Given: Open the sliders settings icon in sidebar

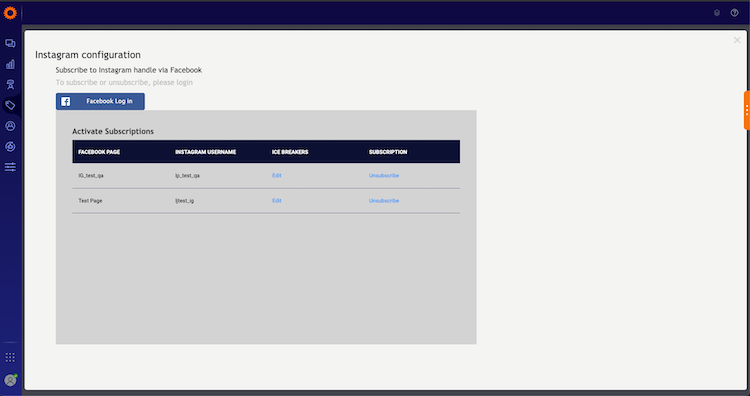Looking at the screenshot, I should click(10, 167).
